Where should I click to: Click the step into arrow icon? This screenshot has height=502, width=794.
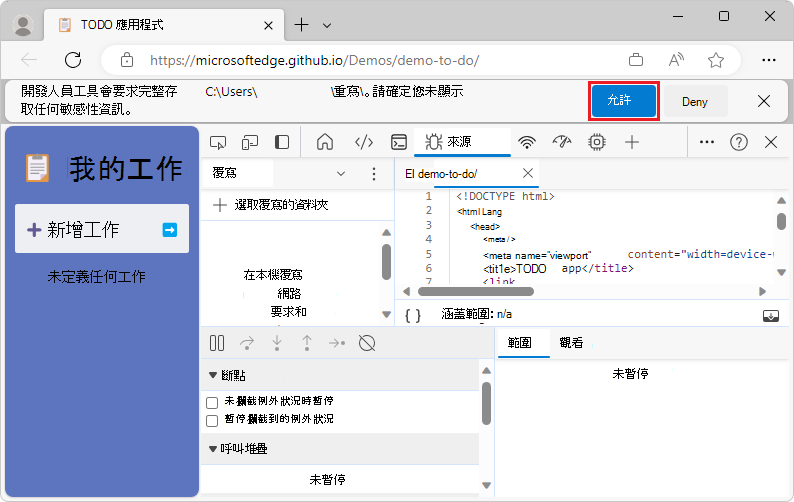pos(276,343)
